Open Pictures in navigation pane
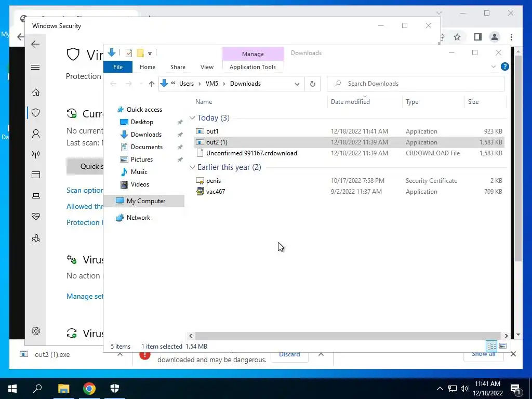Viewport: 532px width, 399px height. click(x=141, y=159)
